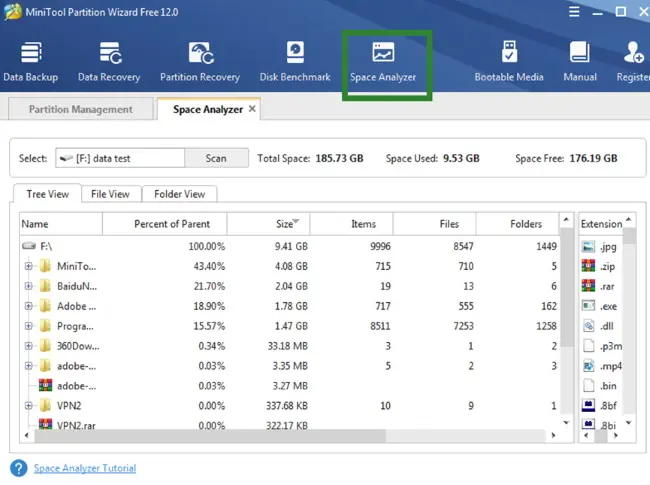Viewport: 650px width, 485px height.
Task: Expand the VPN2 folder node
Action: pyautogui.click(x=29, y=405)
